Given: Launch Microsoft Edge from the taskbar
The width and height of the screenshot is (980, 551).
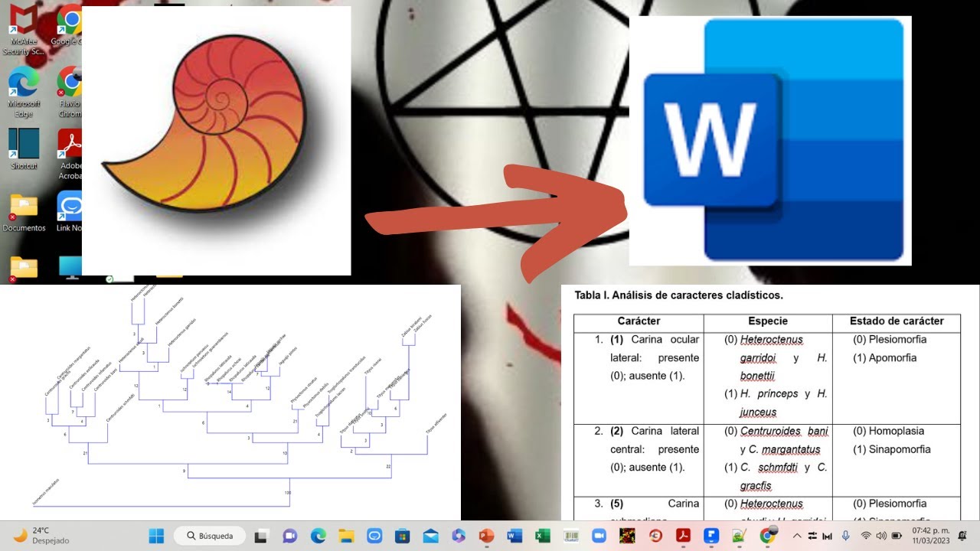Looking at the screenshot, I should click(318, 536).
